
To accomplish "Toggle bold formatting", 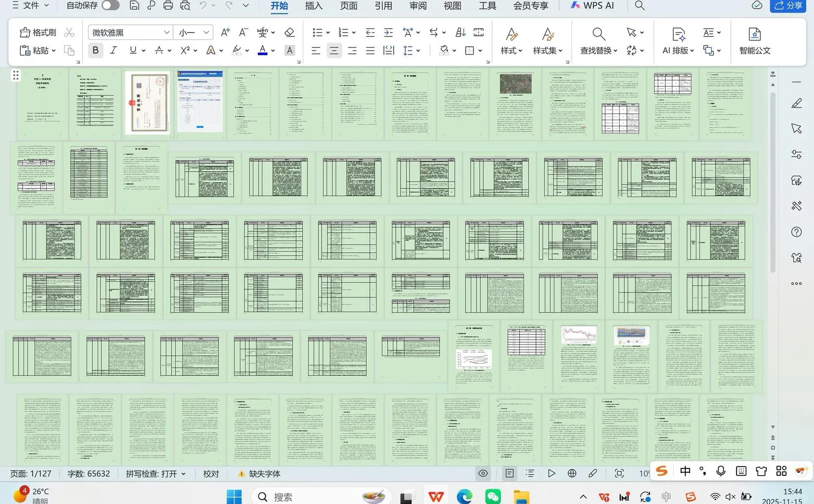I will pos(95,50).
